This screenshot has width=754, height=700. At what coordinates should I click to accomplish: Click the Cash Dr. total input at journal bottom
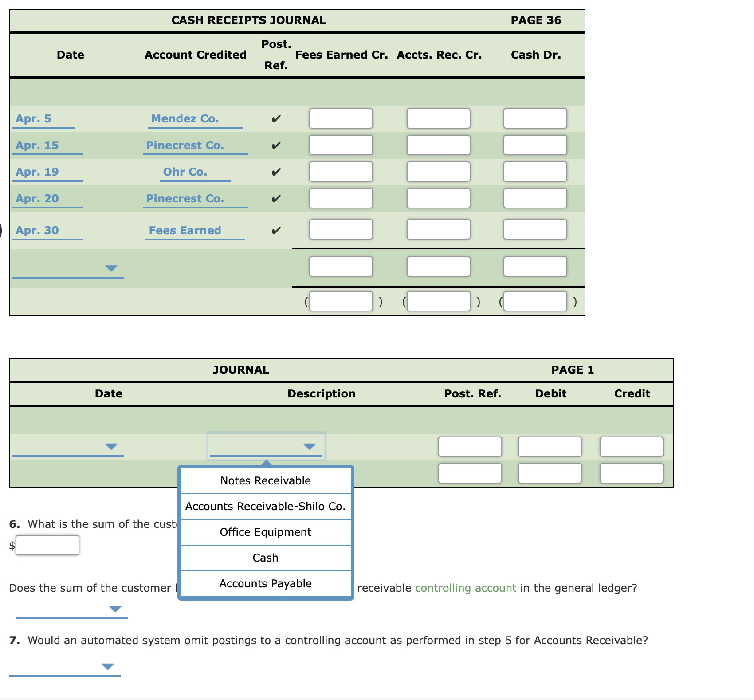click(x=534, y=301)
